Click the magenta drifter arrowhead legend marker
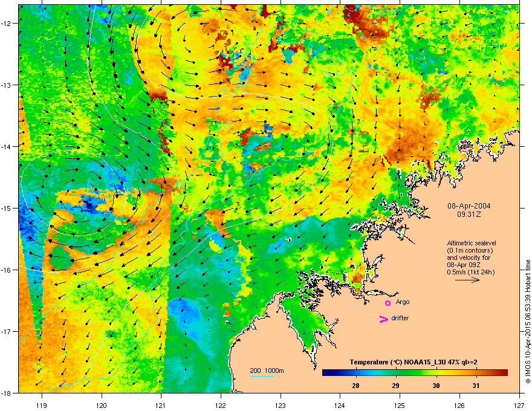This screenshot has width=532, height=411. click(384, 319)
